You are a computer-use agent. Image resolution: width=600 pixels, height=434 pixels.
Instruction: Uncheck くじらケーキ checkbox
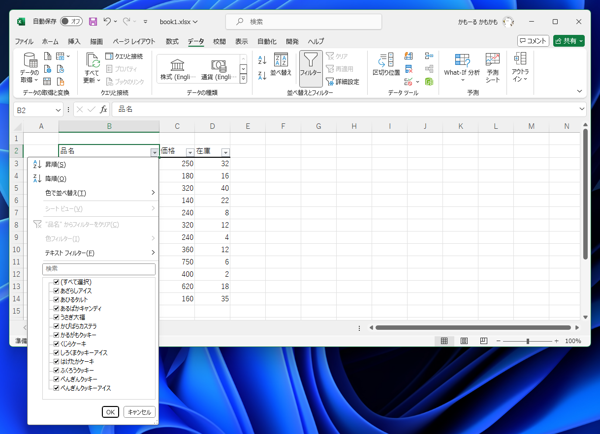[x=56, y=344]
